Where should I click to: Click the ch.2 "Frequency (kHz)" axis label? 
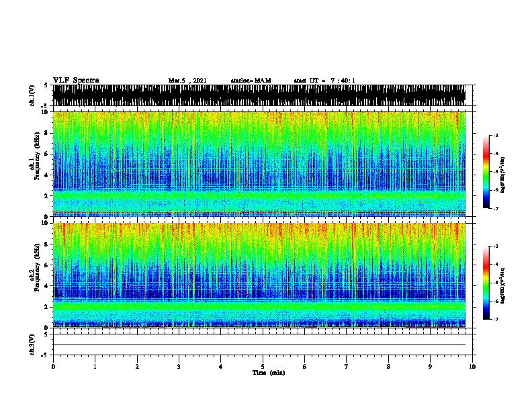[37, 267]
